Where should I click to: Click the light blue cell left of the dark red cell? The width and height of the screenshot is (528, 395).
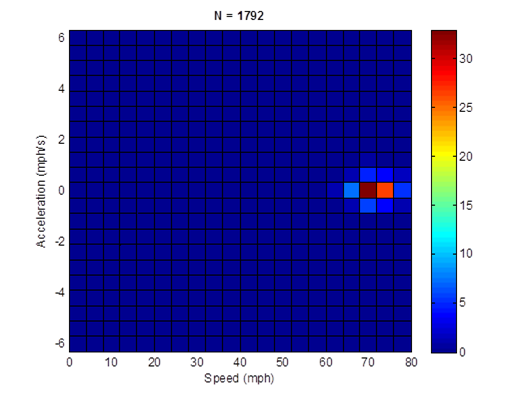click(x=351, y=190)
